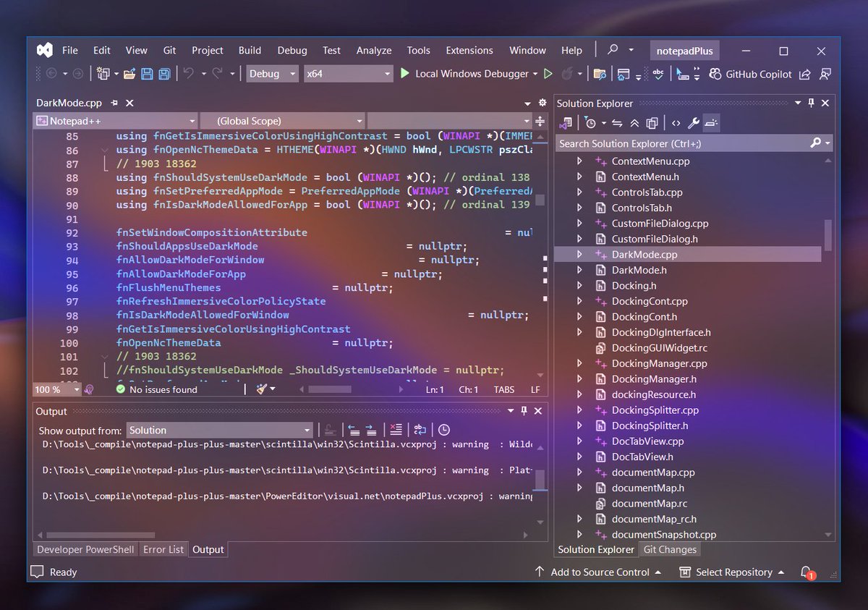This screenshot has width=868, height=610.
Task: Toggle TABS indentation setting in the editor bar
Action: point(504,390)
